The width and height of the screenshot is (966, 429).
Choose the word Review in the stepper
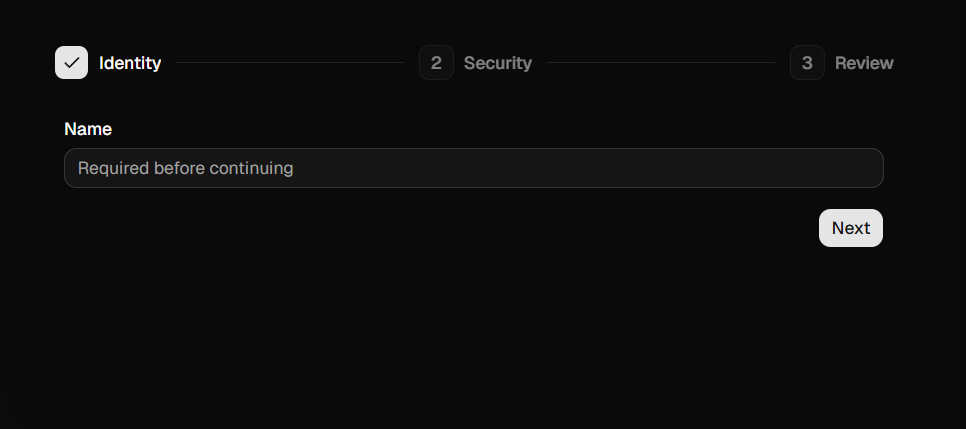pyautogui.click(x=864, y=63)
